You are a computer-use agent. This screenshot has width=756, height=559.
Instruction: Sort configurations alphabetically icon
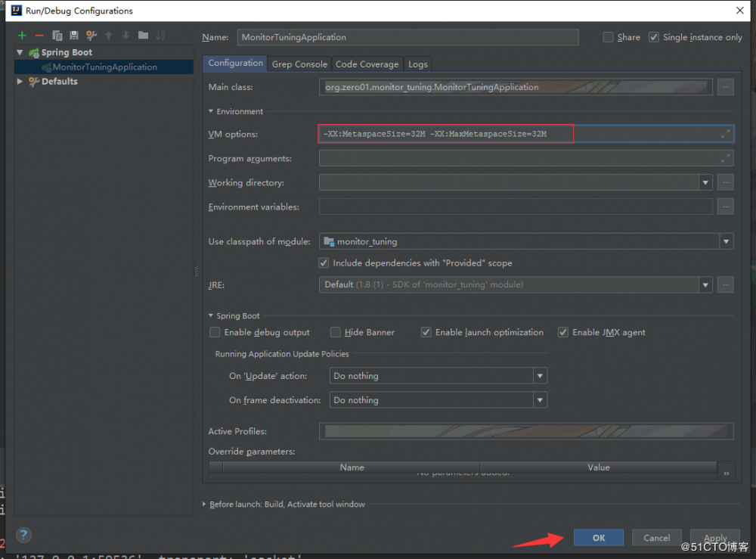pyautogui.click(x=160, y=36)
